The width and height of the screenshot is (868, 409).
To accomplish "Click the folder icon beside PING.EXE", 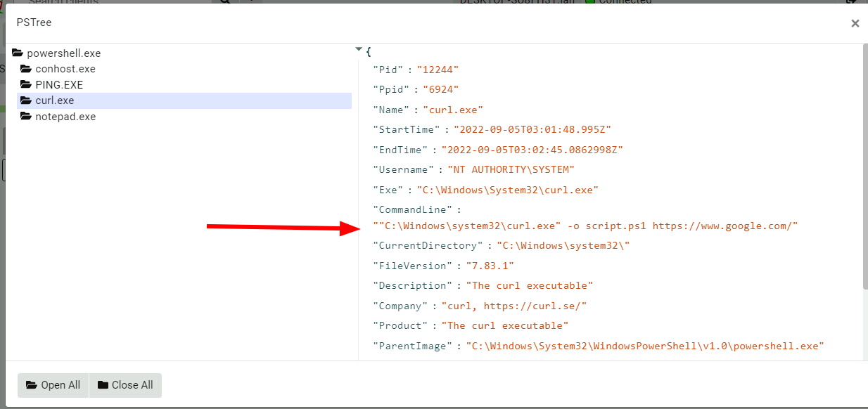I will tap(27, 84).
